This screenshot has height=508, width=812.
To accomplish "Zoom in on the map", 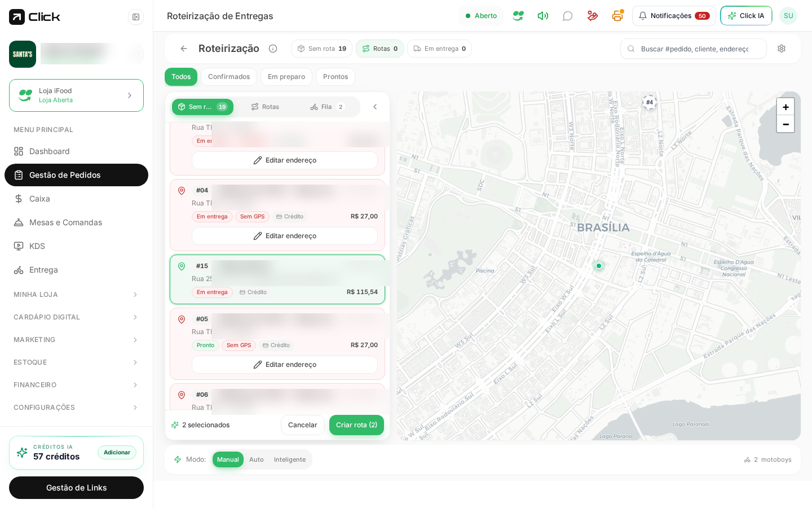I will 785,107.
